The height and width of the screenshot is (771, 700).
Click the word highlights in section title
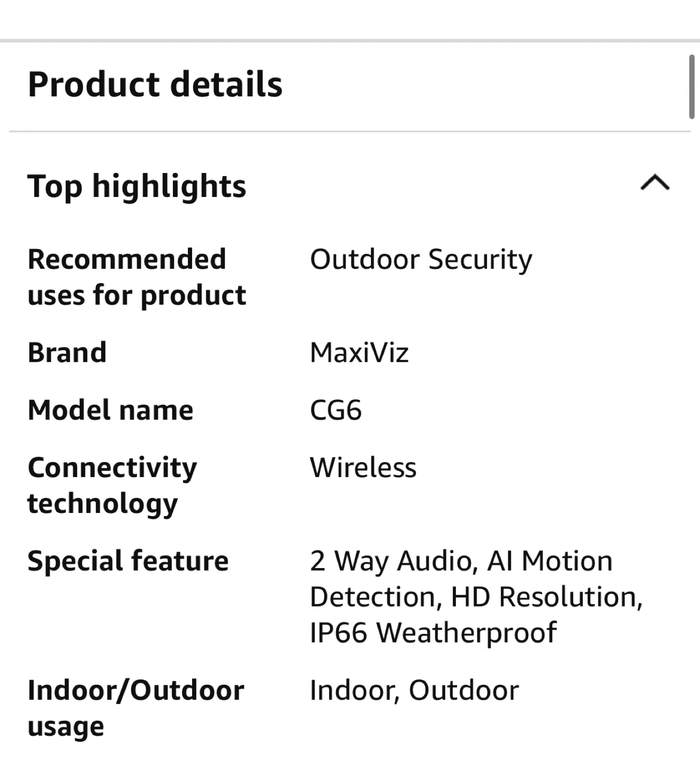[x=169, y=186]
